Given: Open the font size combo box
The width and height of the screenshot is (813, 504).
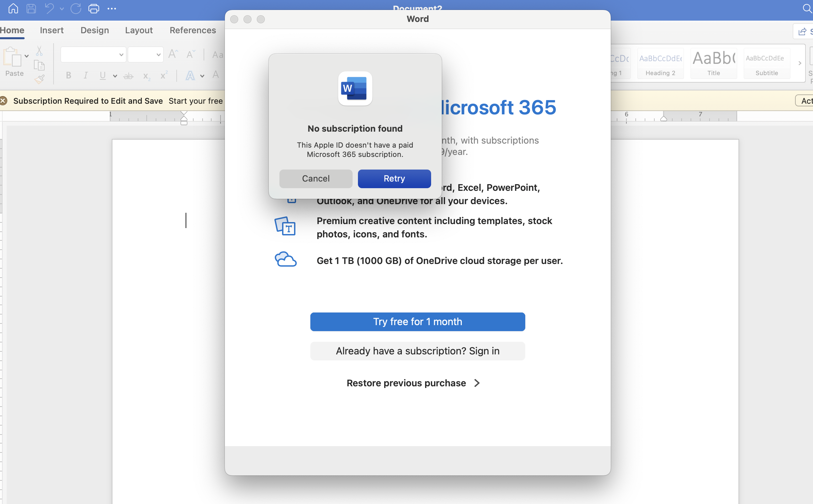Looking at the screenshot, I should [x=145, y=55].
